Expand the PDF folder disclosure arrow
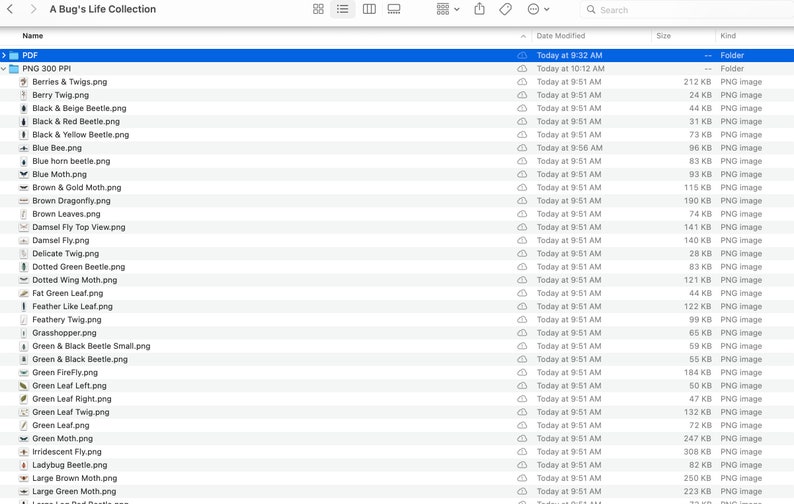The image size is (794, 504). click(x=4, y=55)
